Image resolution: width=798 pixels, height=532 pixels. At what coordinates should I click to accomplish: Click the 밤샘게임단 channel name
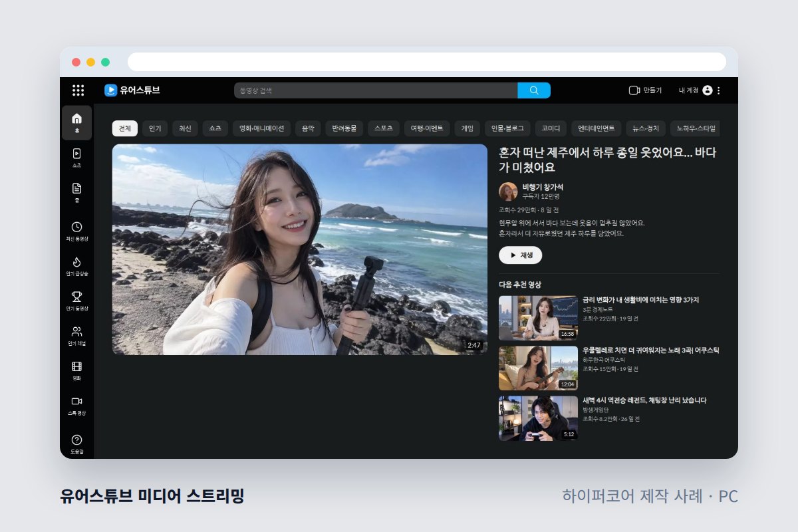596,410
